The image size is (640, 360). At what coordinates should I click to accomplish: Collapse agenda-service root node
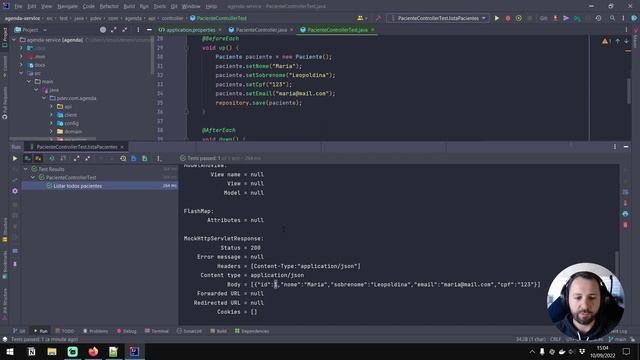coord(14,40)
